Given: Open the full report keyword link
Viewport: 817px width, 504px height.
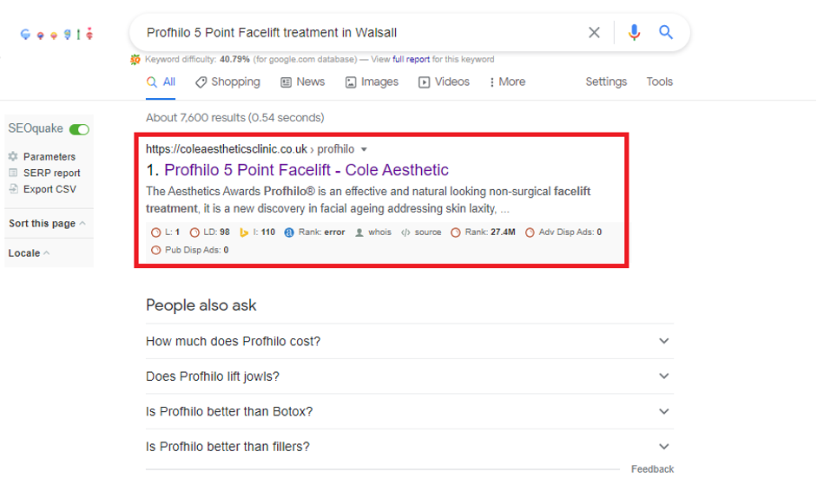Looking at the screenshot, I should click(x=412, y=59).
